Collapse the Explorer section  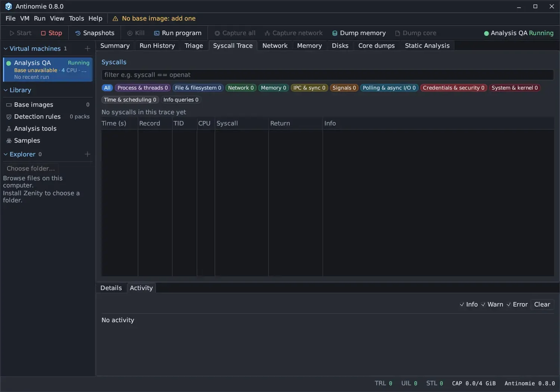pos(6,154)
